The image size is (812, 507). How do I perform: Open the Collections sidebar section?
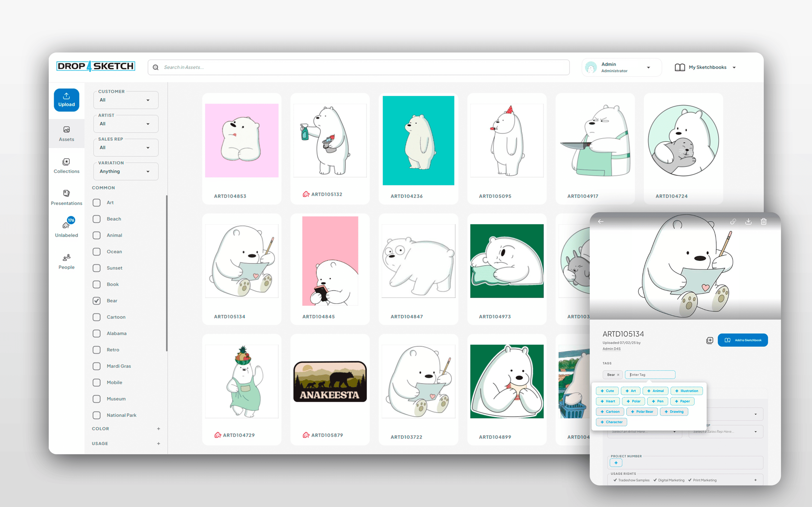point(66,166)
